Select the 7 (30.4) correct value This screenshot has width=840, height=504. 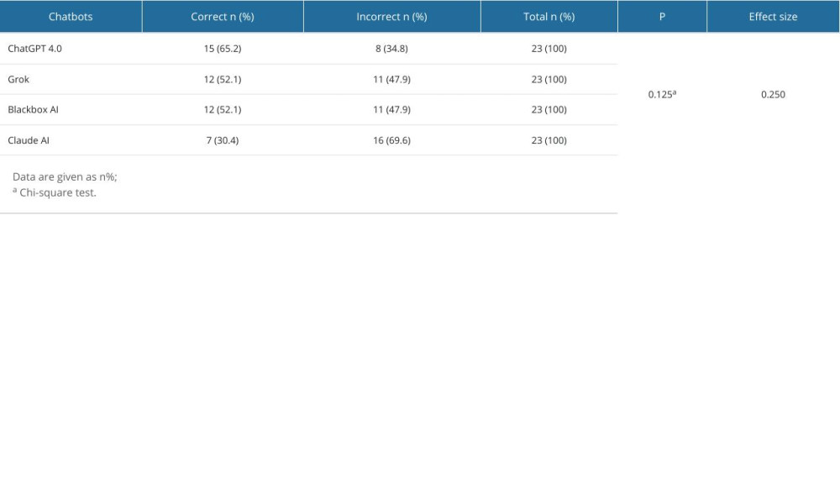click(x=223, y=140)
